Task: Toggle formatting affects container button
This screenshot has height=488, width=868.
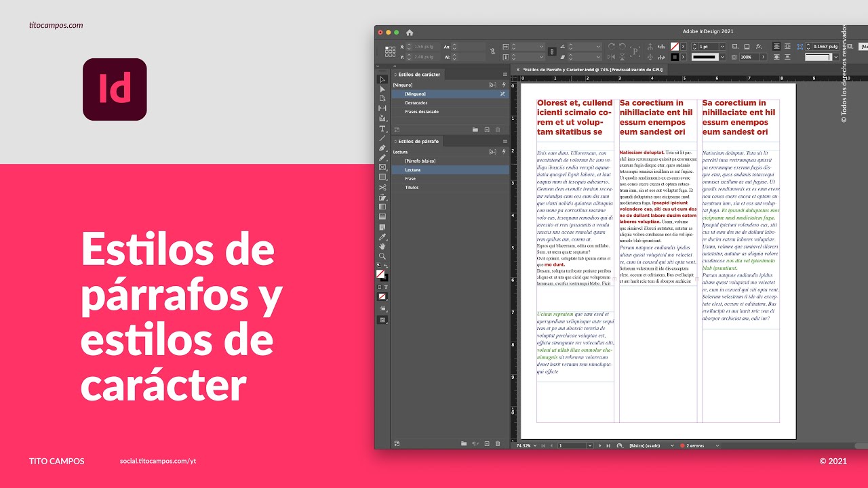Action: pos(379,287)
